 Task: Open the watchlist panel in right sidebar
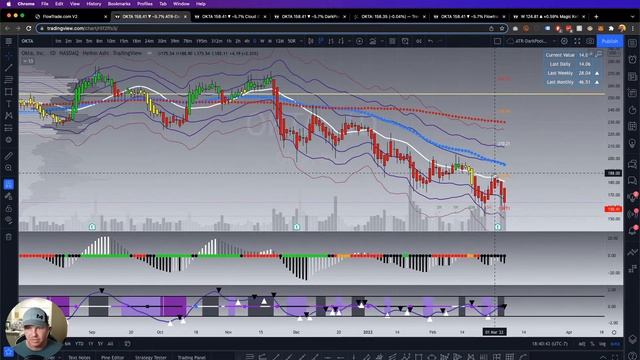pyautogui.click(x=632, y=43)
